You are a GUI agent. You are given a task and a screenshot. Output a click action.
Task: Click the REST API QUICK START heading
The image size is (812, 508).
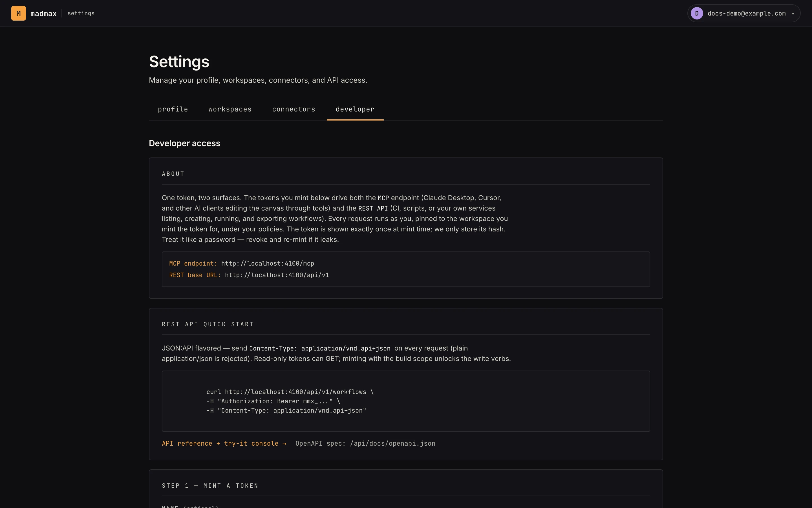click(208, 324)
